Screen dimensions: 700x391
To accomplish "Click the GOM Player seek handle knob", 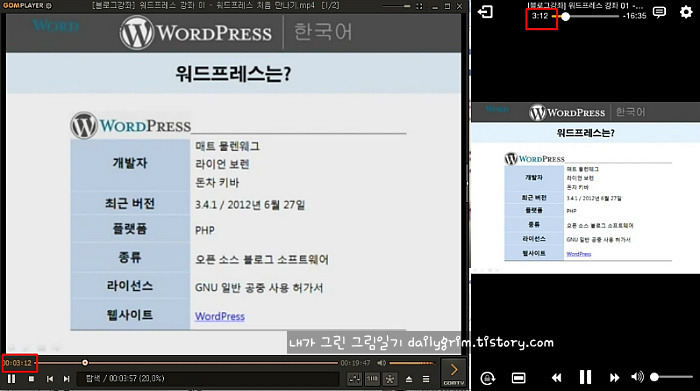I will click(x=85, y=363).
